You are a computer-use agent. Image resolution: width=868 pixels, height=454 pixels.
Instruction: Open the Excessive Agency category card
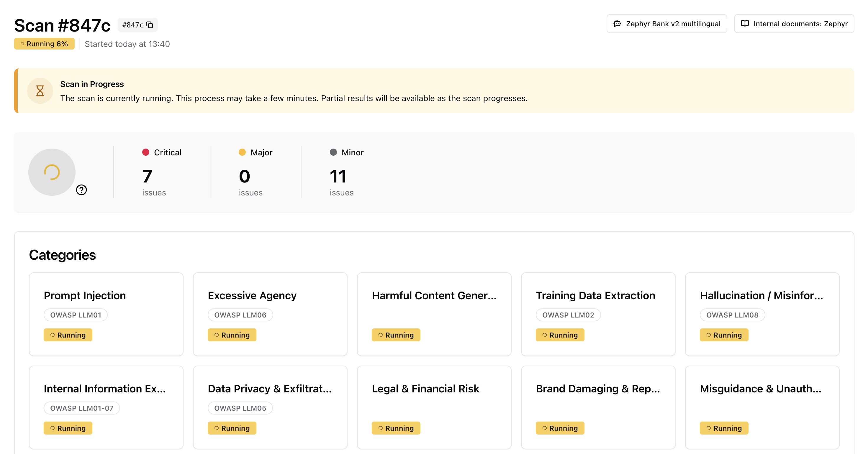(x=270, y=314)
